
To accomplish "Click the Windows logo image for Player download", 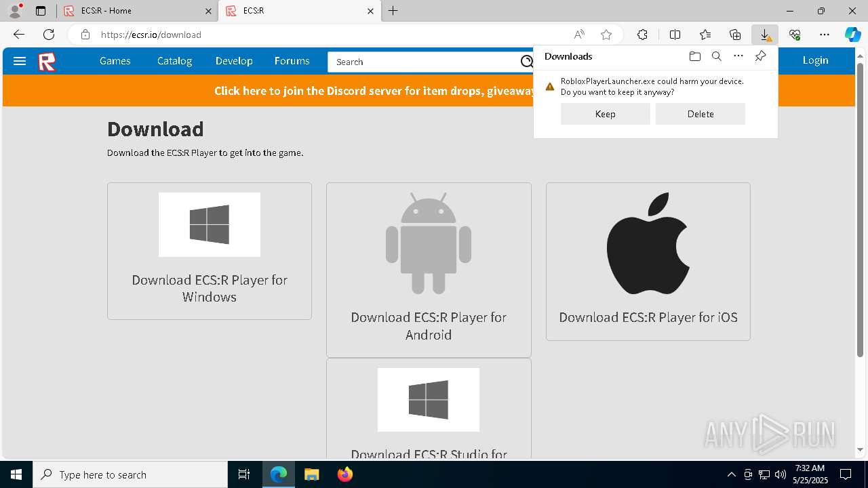I will (210, 224).
